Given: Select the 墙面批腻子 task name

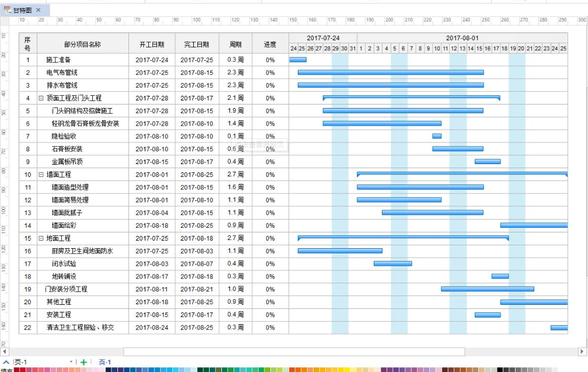Looking at the screenshot, I should 67,213.
